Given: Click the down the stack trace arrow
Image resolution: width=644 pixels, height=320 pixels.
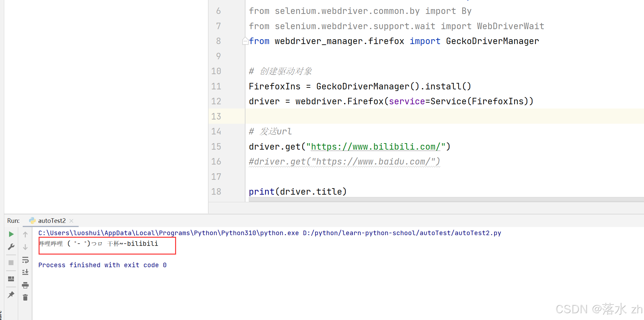Looking at the screenshot, I should [25, 247].
